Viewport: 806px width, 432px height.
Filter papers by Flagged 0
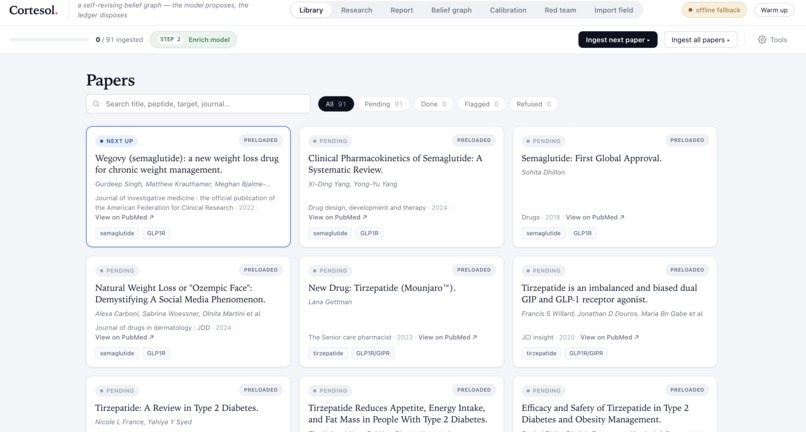481,104
